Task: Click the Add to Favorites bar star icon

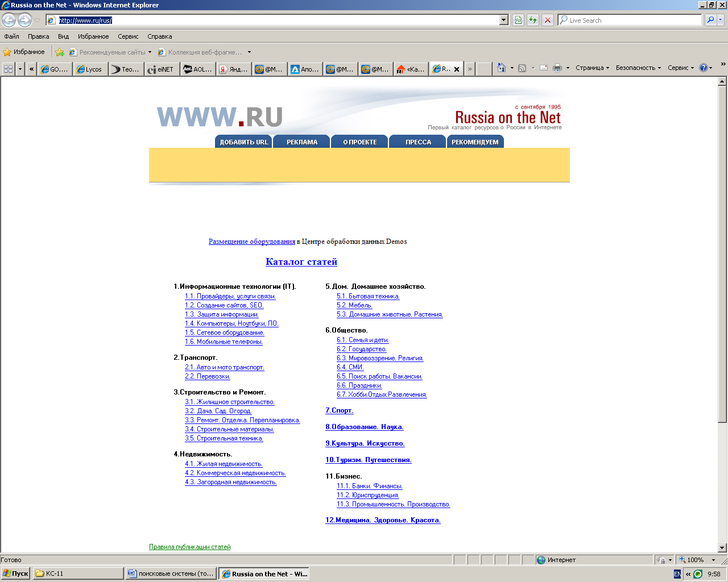Action: click(x=60, y=52)
